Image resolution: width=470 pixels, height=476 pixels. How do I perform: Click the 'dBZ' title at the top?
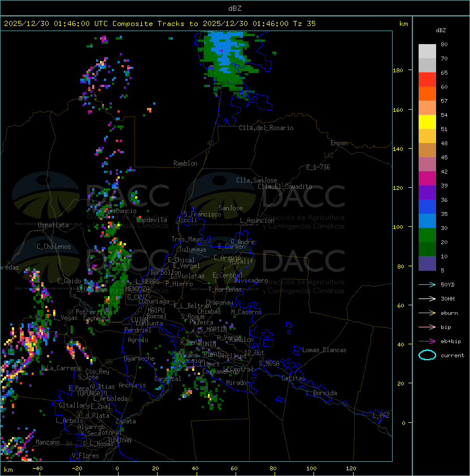235,8
